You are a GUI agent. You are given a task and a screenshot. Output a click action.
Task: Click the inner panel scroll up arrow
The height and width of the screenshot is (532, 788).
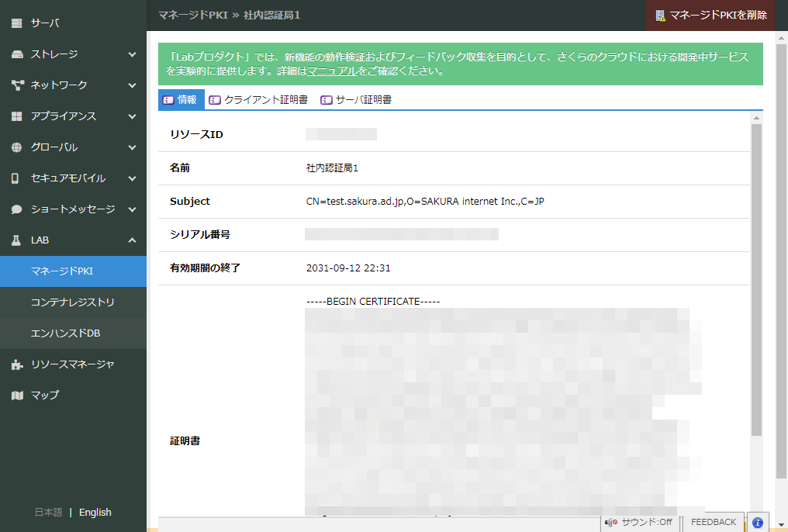[756, 118]
